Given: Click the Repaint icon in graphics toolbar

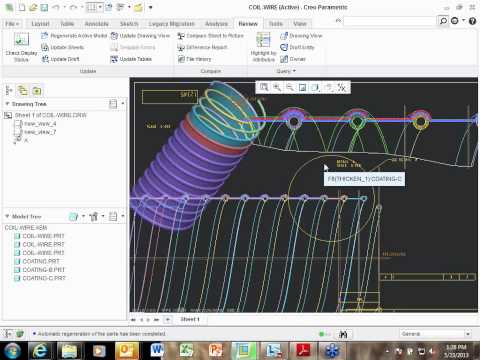Looking at the screenshot, I should click(x=303, y=87).
